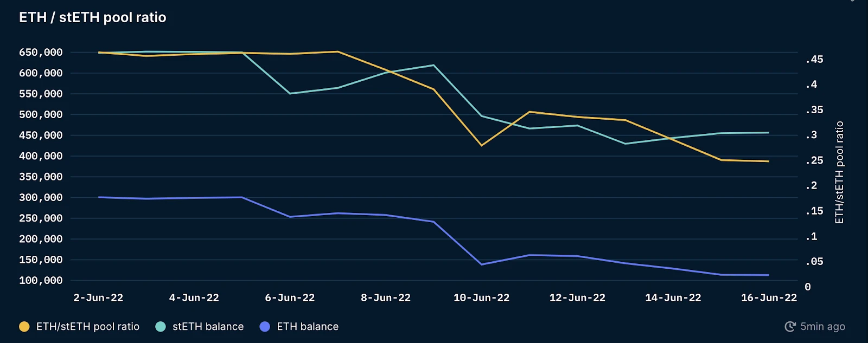Image resolution: width=868 pixels, height=343 pixels.
Task: Toggle the 'stETH balance' legend label
Action: pyautogui.click(x=208, y=326)
